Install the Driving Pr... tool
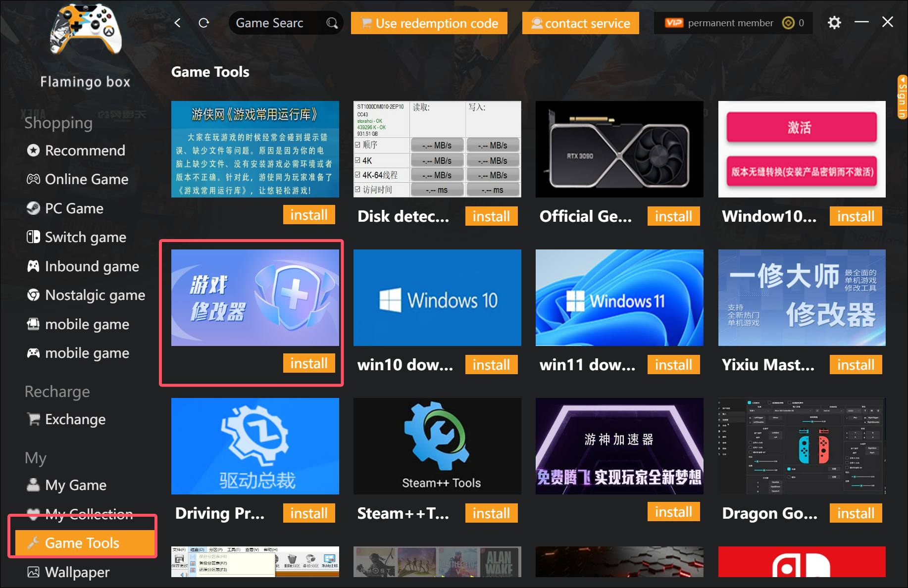The width and height of the screenshot is (908, 588). (x=309, y=513)
